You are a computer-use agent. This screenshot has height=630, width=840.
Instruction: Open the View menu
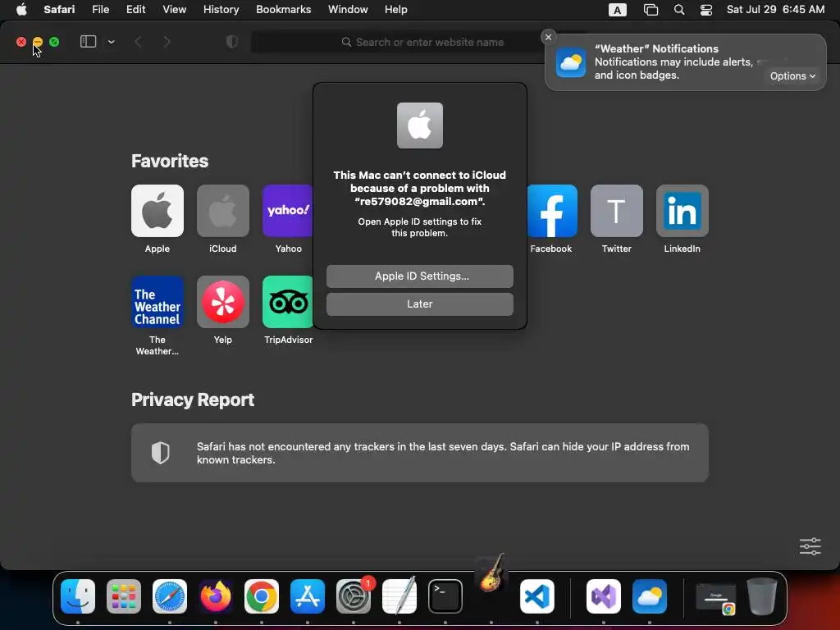[174, 10]
